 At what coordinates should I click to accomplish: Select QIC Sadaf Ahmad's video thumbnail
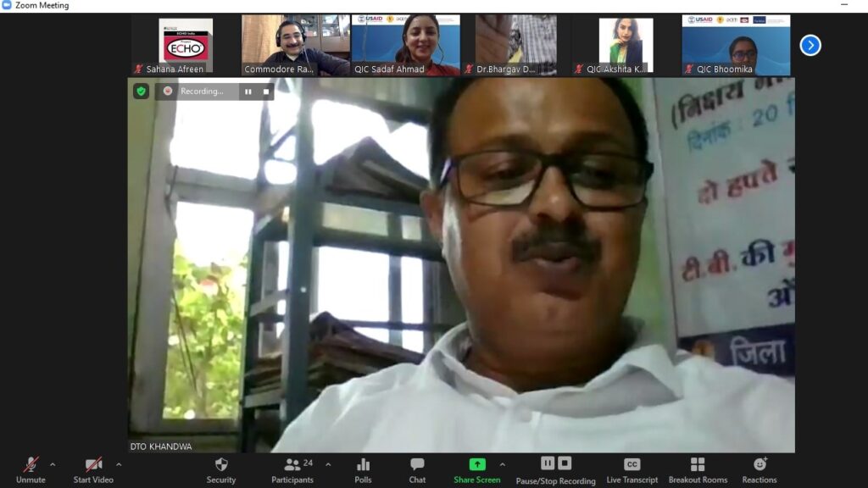tap(406, 45)
